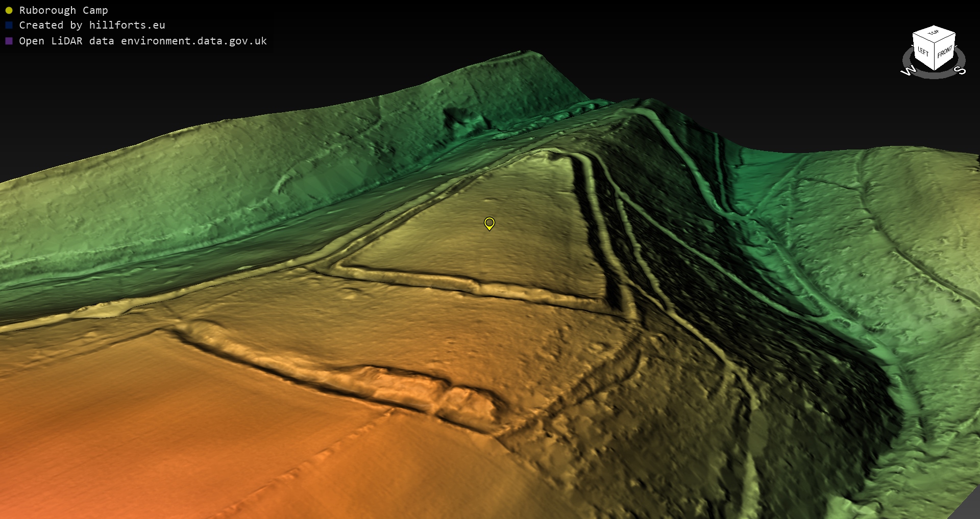Image resolution: width=980 pixels, height=519 pixels.
Task: Click the highest peak at the terrain's top edge
Action: 530,52
